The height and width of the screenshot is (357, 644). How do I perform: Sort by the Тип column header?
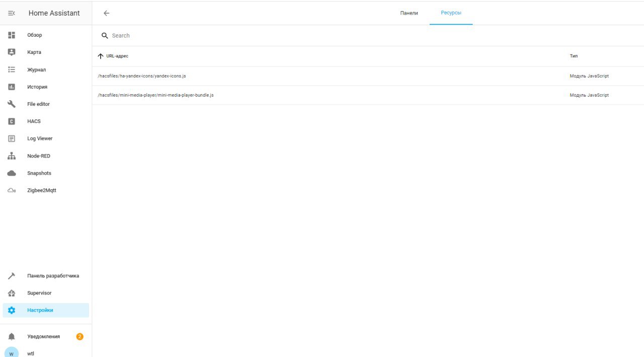574,56
